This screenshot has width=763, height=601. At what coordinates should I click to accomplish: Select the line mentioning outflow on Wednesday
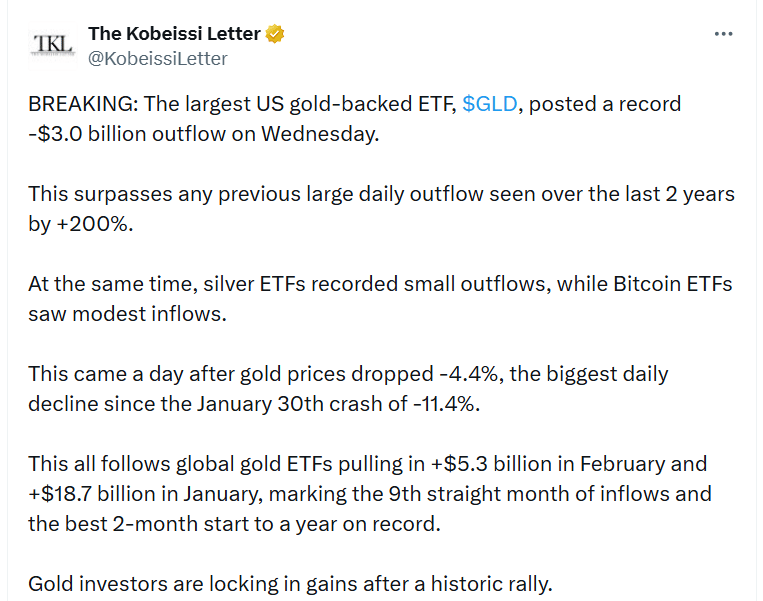(203, 133)
